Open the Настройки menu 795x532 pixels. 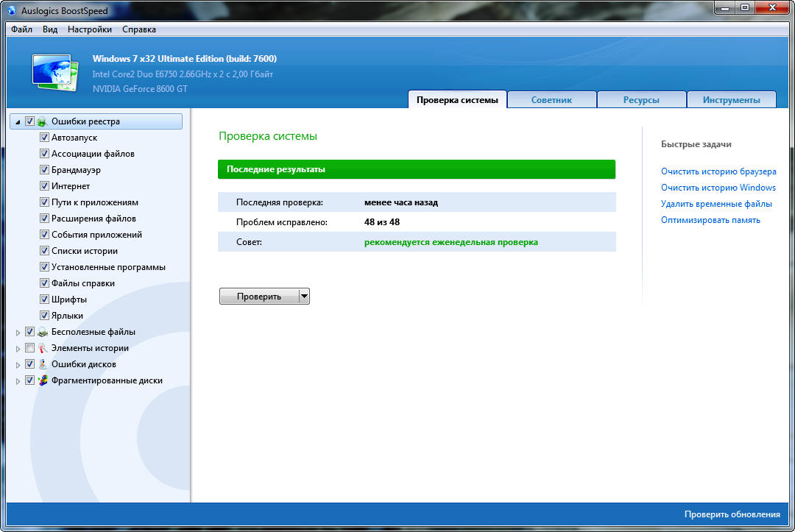click(90, 29)
